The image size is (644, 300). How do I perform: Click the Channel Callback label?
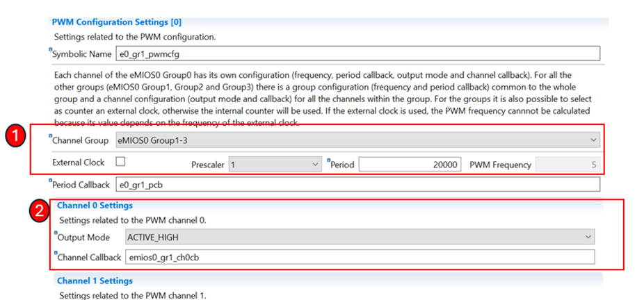pos(89,258)
